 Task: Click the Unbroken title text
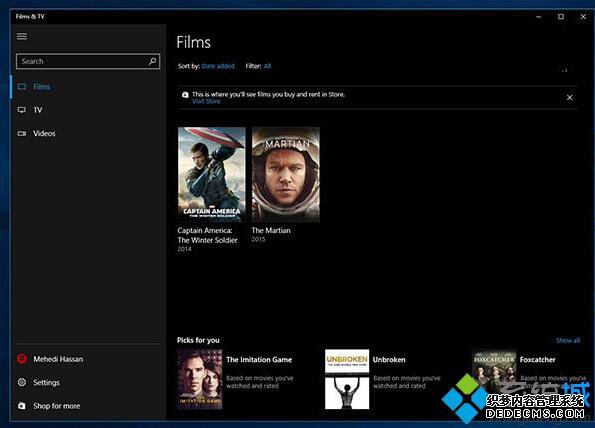coord(389,360)
